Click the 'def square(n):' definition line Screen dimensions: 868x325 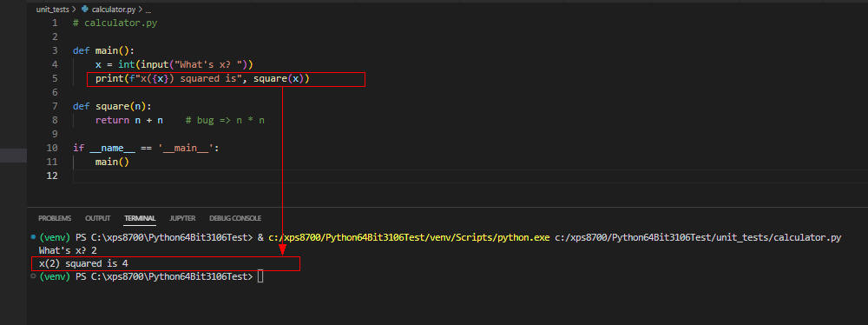click(112, 107)
